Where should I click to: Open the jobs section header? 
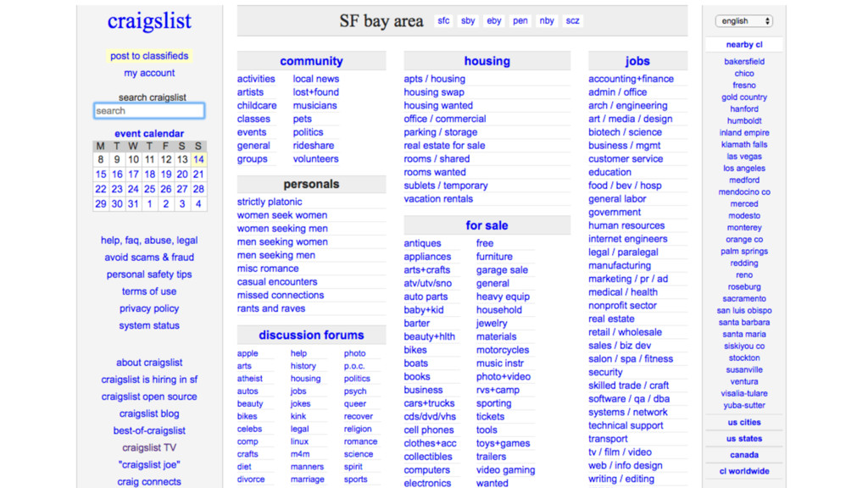tap(637, 61)
